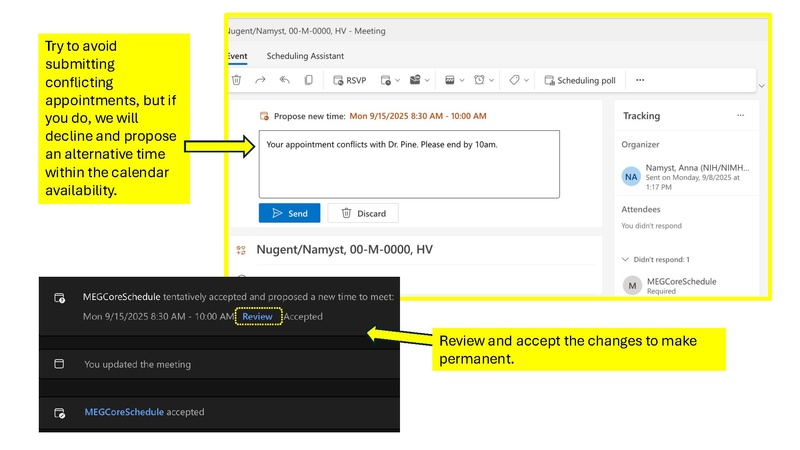Click the Scheduling poll toolbar button
Screen dimensions: 800x450
[x=579, y=80]
